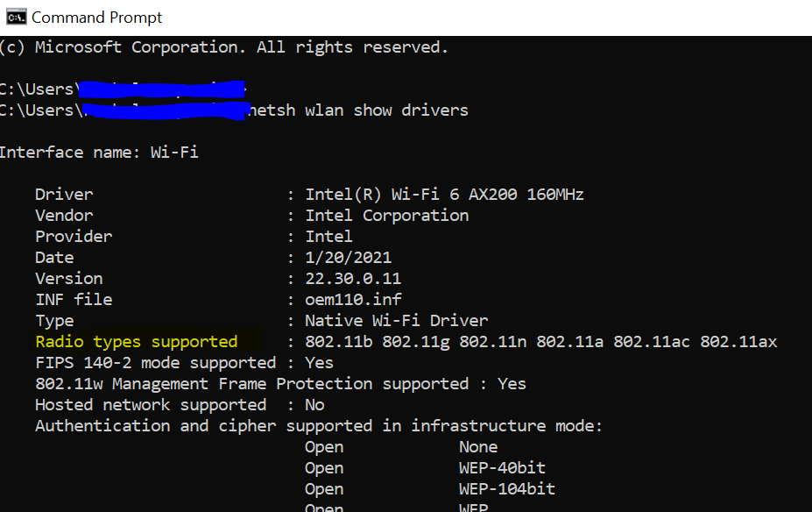Click the WEP-40bit cipher entry
This screenshot has width=812, height=512.
[x=502, y=468]
